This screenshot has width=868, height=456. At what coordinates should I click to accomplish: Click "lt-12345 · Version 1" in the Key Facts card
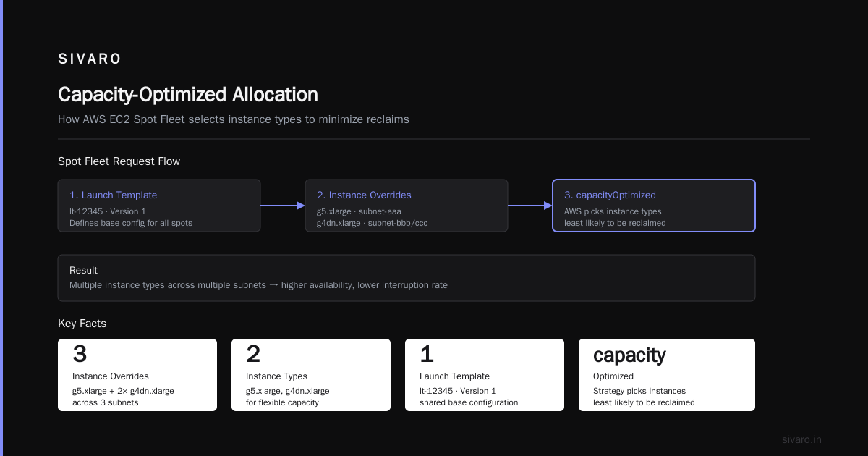(x=458, y=391)
